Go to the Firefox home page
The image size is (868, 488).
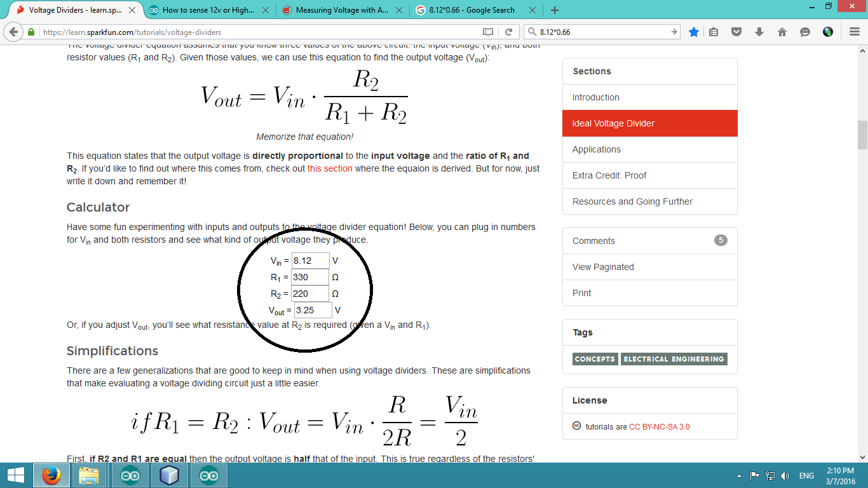click(x=782, y=32)
